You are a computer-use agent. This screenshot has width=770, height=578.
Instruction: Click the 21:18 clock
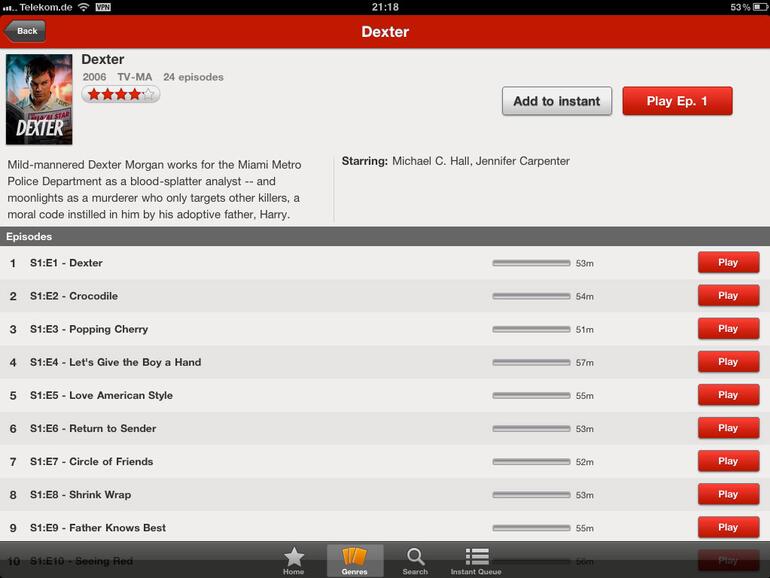[x=385, y=7]
